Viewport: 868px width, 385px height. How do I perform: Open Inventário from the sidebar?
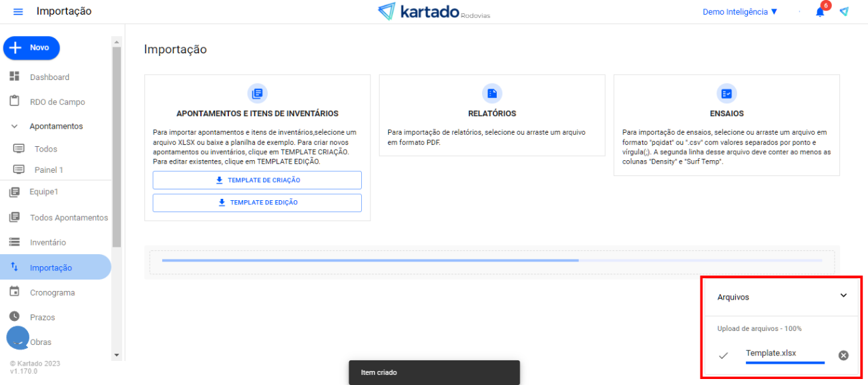pyautogui.click(x=47, y=243)
